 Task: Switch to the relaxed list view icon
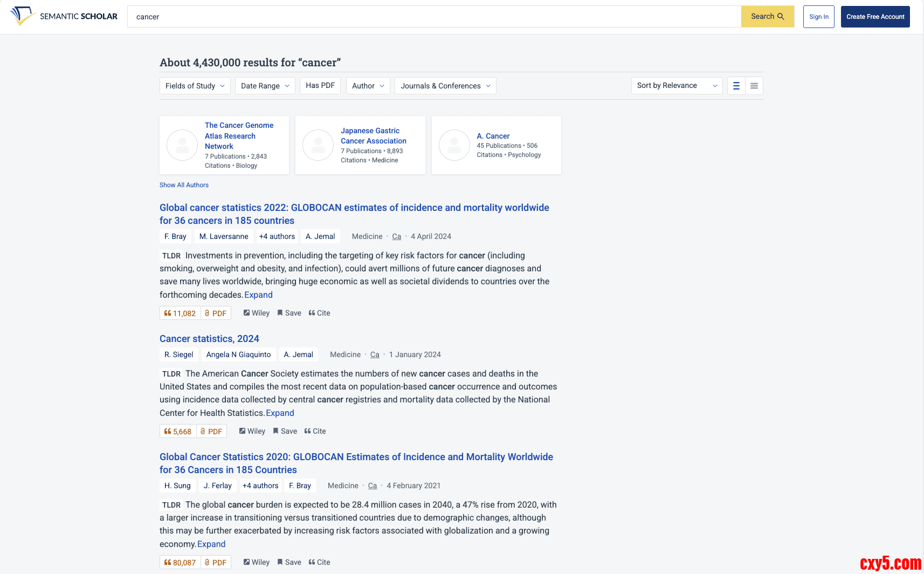736,86
